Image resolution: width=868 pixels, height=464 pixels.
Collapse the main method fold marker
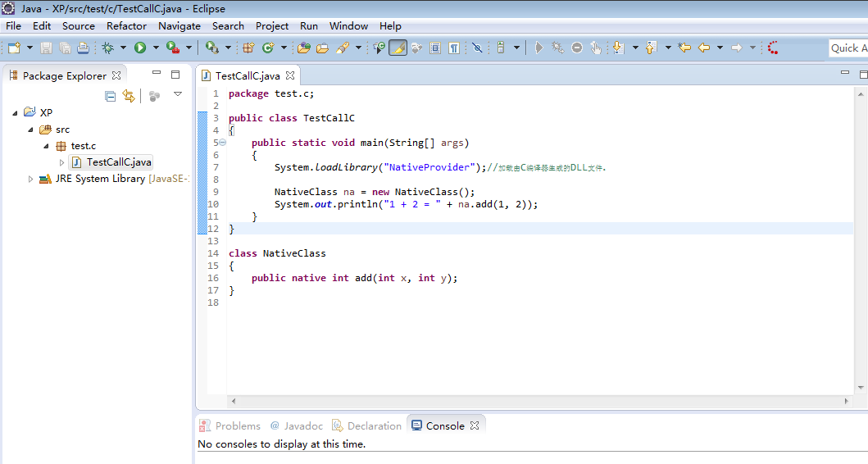coord(223,143)
